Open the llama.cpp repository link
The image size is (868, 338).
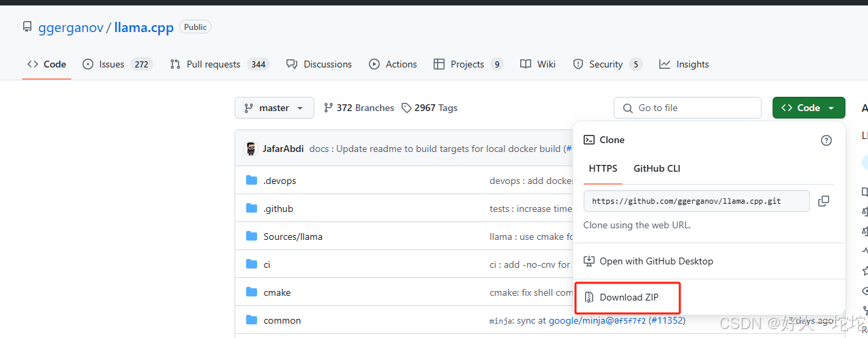point(144,28)
